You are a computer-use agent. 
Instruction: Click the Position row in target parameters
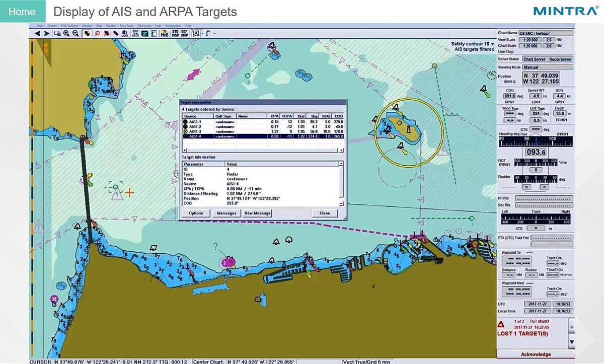coord(261,198)
